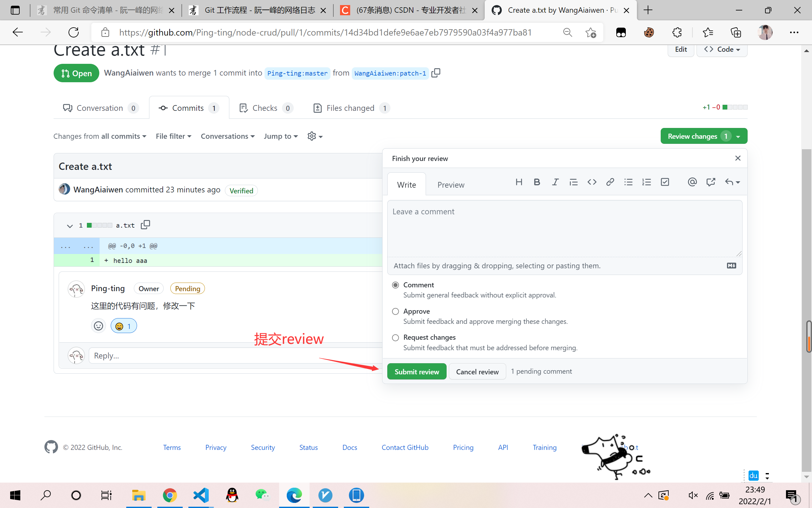The width and height of the screenshot is (812, 508).
Task: Open the Verified signature badge
Action: tap(241, 190)
